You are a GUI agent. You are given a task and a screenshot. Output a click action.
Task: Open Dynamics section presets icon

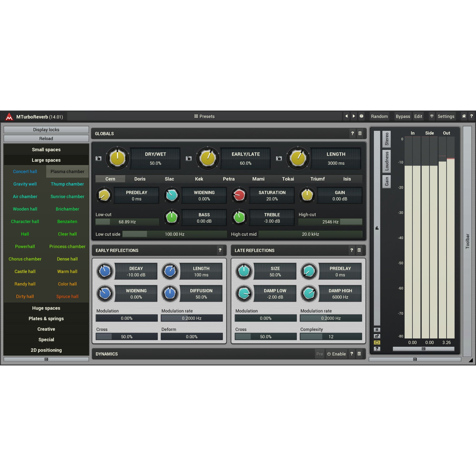tap(359, 354)
